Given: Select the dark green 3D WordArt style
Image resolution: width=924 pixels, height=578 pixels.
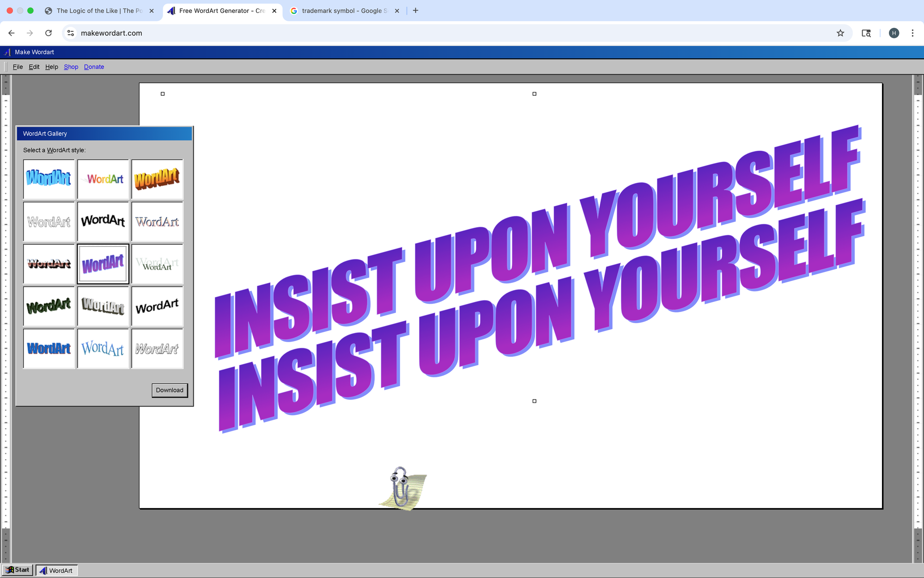Looking at the screenshot, I should point(49,306).
